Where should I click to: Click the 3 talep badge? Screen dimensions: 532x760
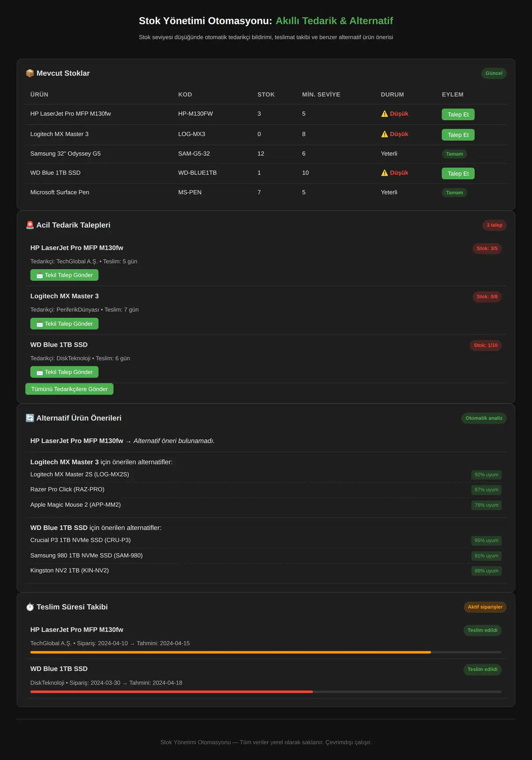(x=494, y=225)
